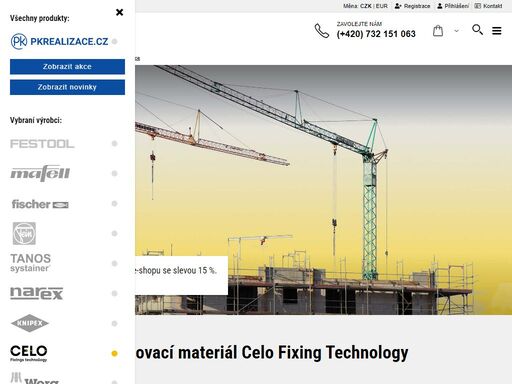
Task: Select the CELO manufacturer logo
Action: click(29, 353)
